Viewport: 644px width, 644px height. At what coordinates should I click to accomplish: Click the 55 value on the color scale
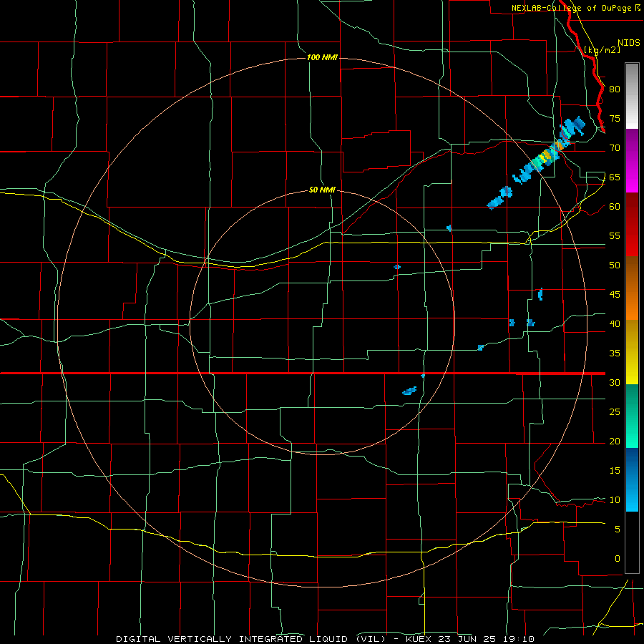click(615, 235)
